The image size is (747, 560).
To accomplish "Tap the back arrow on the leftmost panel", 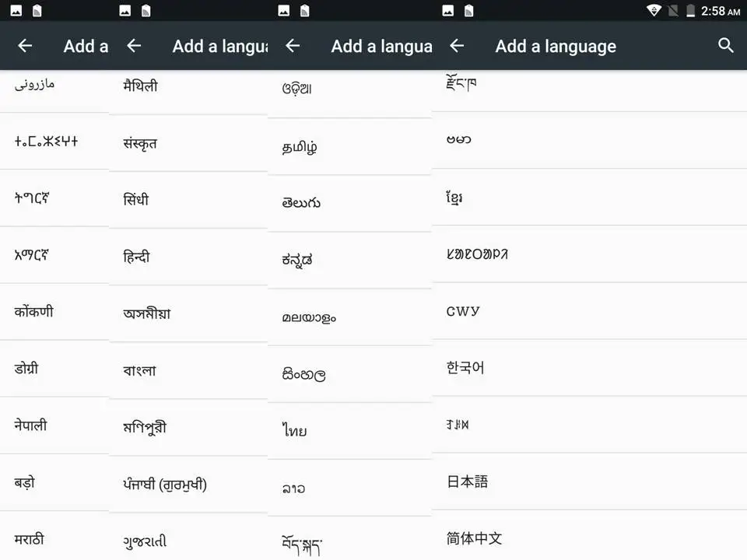I will (25, 46).
